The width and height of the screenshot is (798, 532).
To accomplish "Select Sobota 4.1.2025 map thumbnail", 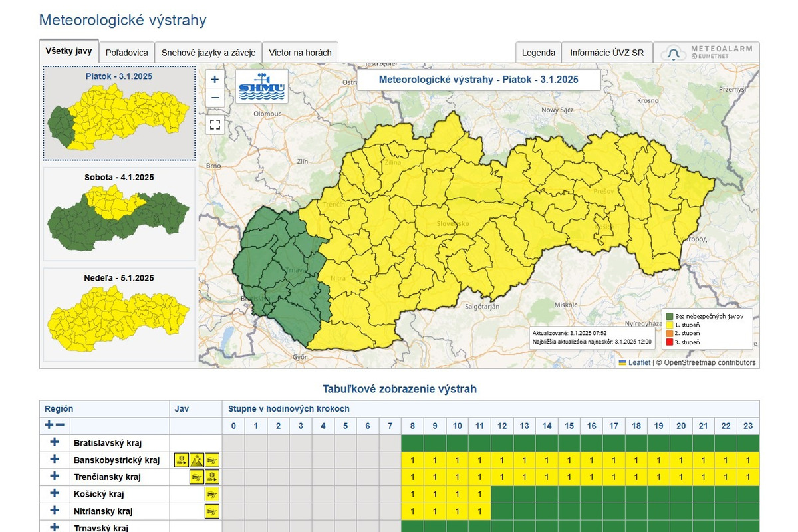I will click(119, 214).
